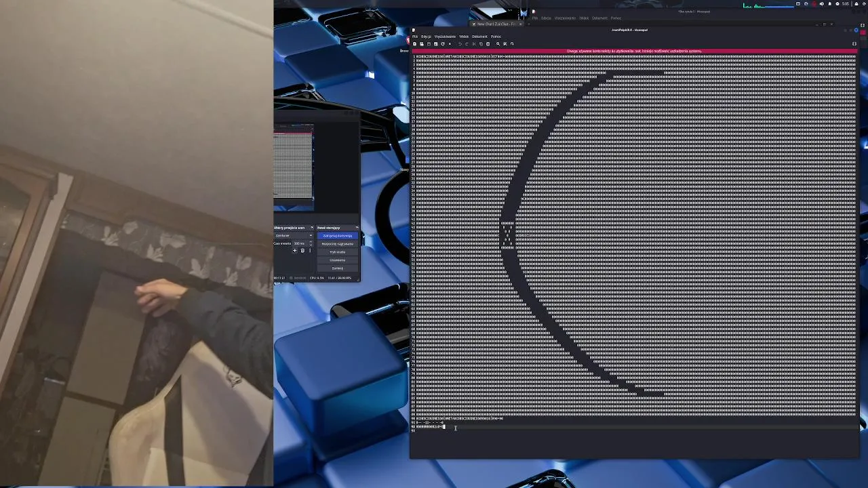The image size is (868, 488).
Task: Click Zamknij button in OBS controls panel
Action: (x=337, y=268)
